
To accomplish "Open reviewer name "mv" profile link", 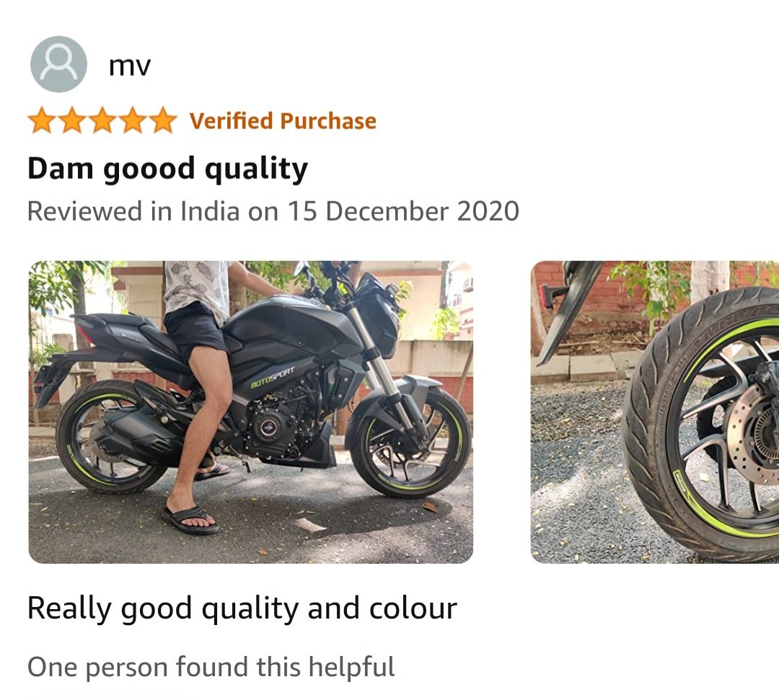I will (130, 66).
